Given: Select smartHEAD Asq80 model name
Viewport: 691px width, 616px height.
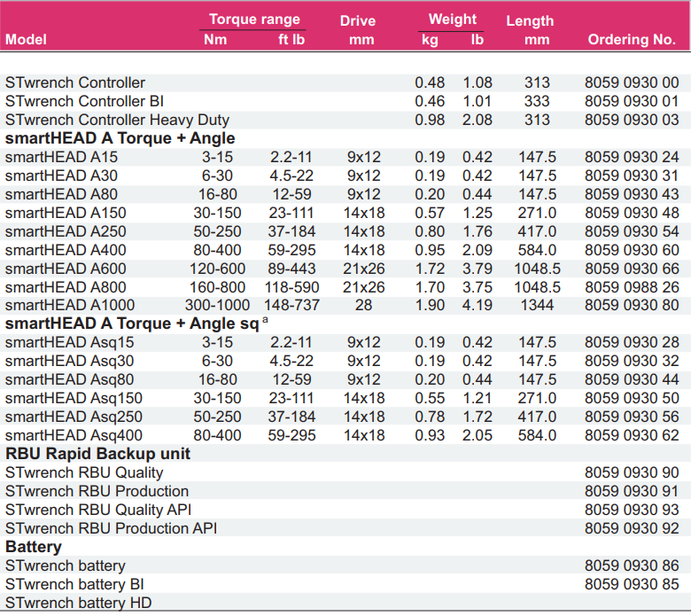Looking at the screenshot, I should 69,379.
